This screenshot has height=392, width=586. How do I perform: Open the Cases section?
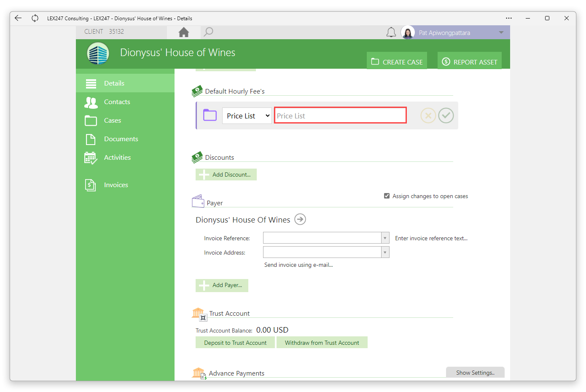(x=125, y=120)
